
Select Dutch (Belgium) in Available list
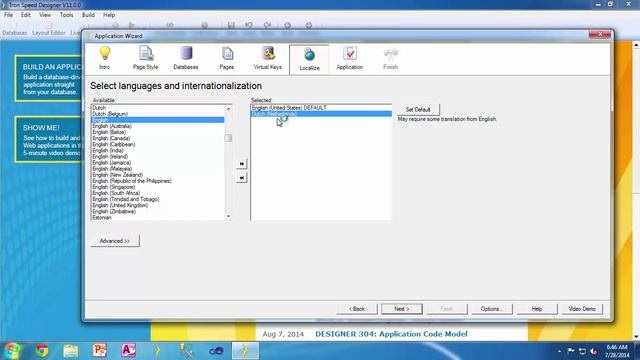click(x=158, y=114)
